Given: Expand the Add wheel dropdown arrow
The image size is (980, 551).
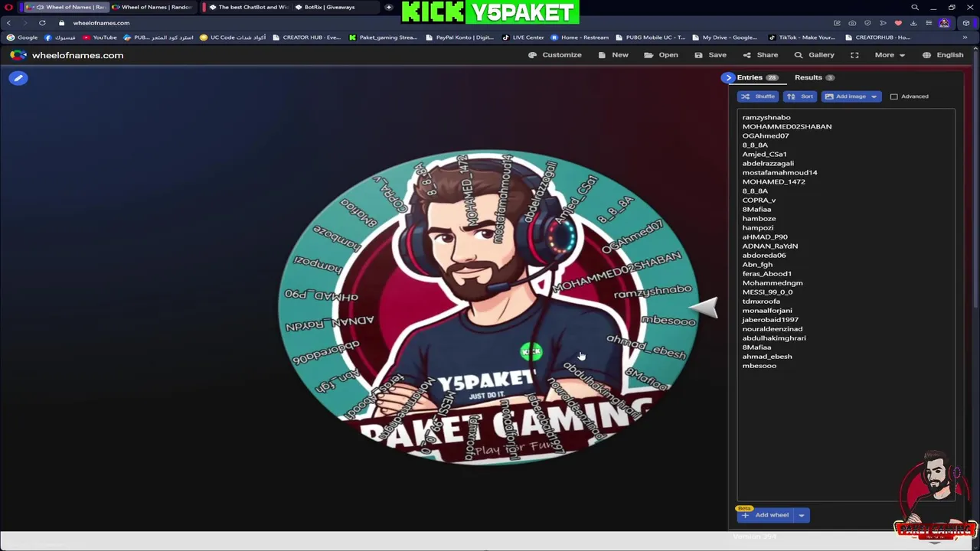Looking at the screenshot, I should coord(802,515).
